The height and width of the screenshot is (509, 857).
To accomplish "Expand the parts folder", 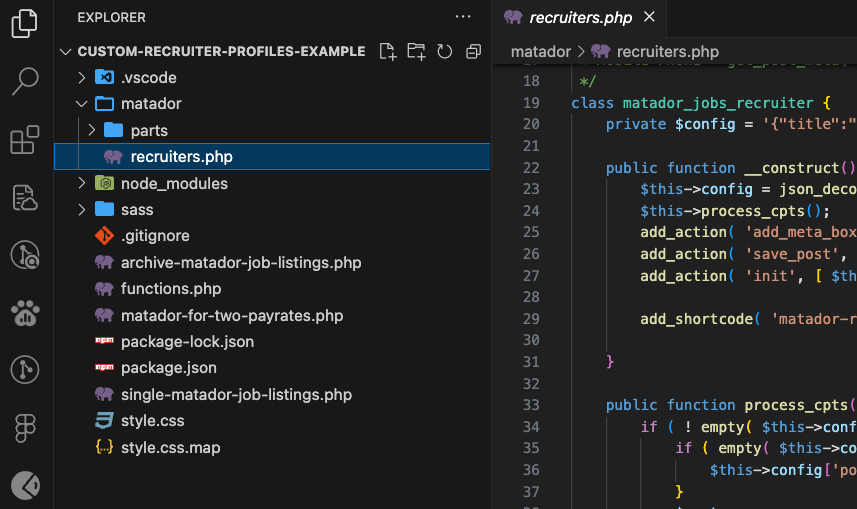I will point(92,130).
